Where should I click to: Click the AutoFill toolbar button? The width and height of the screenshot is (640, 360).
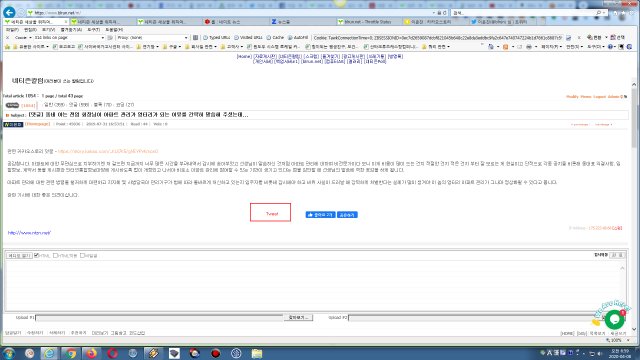point(298,38)
